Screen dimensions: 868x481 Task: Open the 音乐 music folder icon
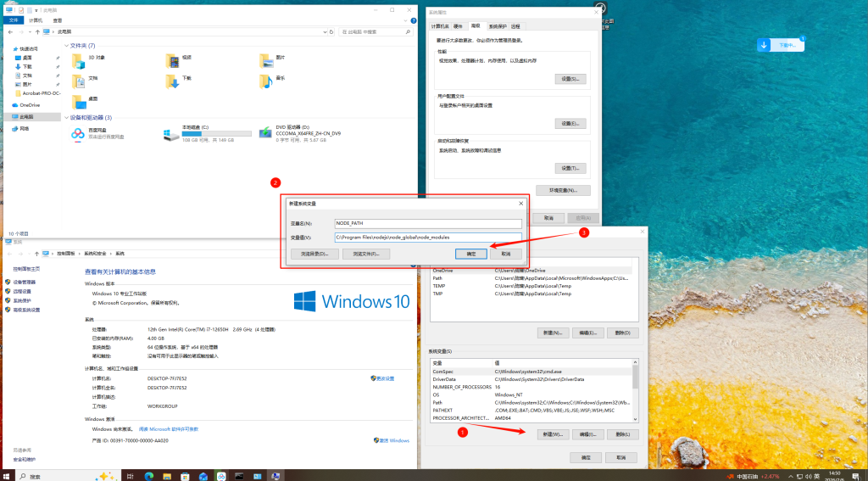pos(266,81)
